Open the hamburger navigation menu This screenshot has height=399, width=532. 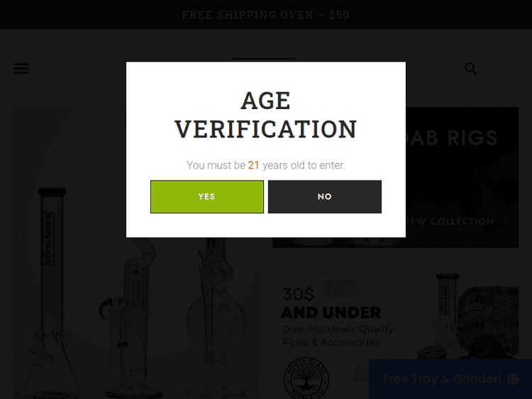[x=21, y=69]
